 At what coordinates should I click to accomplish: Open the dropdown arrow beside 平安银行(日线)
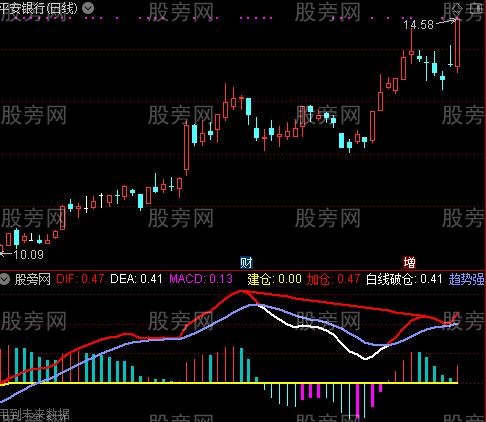(88, 8)
